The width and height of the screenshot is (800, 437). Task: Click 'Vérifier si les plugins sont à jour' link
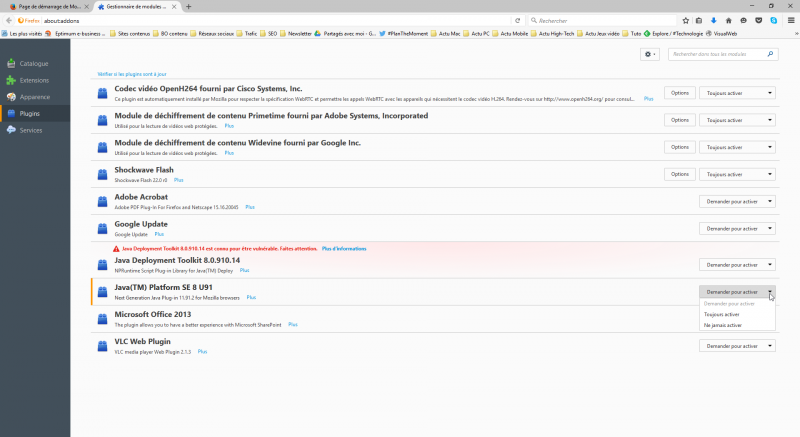(132, 74)
